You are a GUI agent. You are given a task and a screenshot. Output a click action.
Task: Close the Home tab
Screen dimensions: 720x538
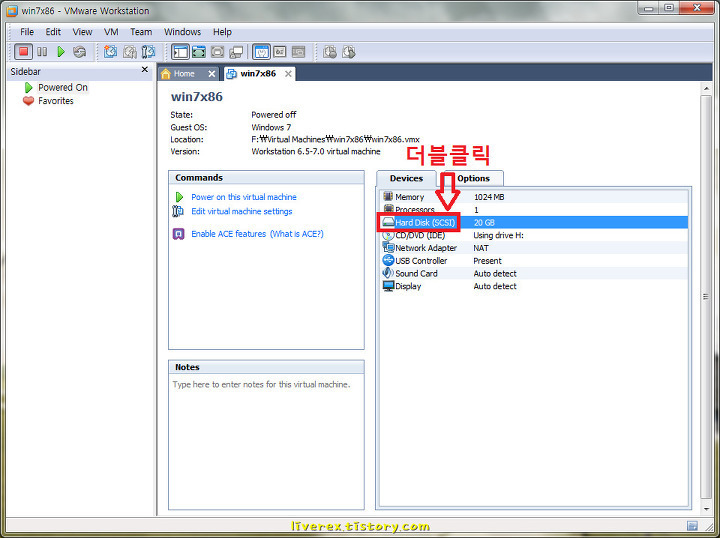coord(211,73)
